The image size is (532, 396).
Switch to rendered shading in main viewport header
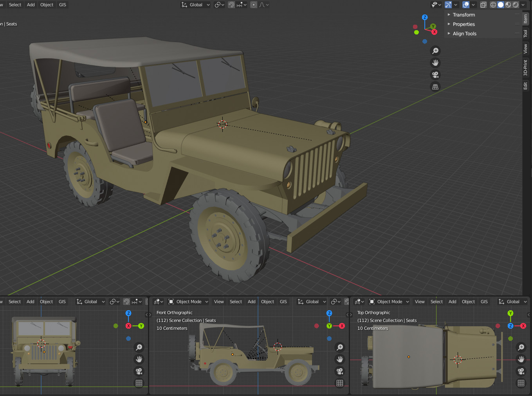[x=516, y=5]
